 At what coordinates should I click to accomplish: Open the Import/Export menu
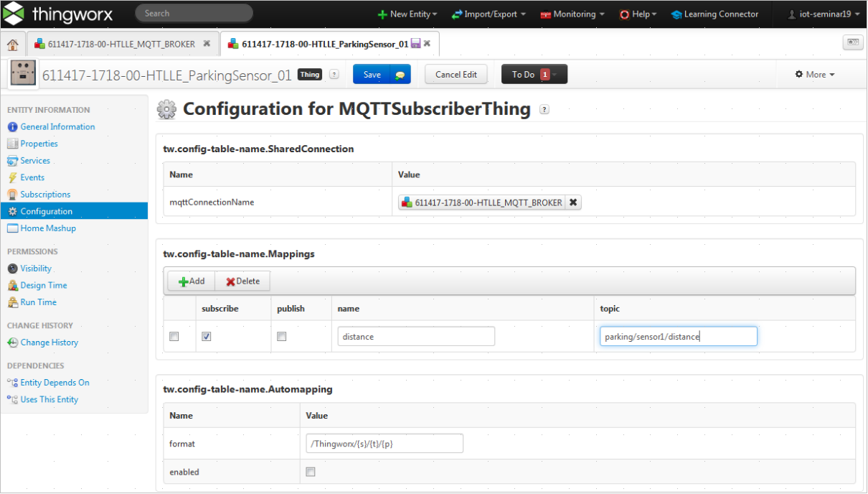(489, 14)
